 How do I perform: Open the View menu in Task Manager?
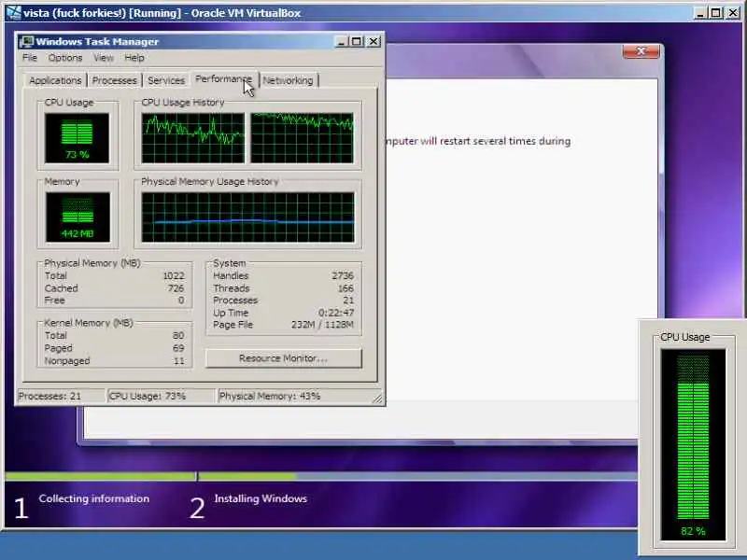pyautogui.click(x=104, y=58)
